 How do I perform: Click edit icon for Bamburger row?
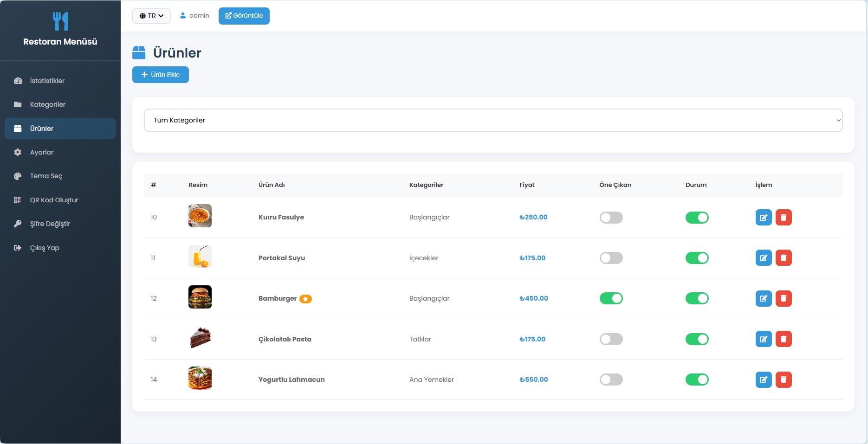tap(764, 298)
